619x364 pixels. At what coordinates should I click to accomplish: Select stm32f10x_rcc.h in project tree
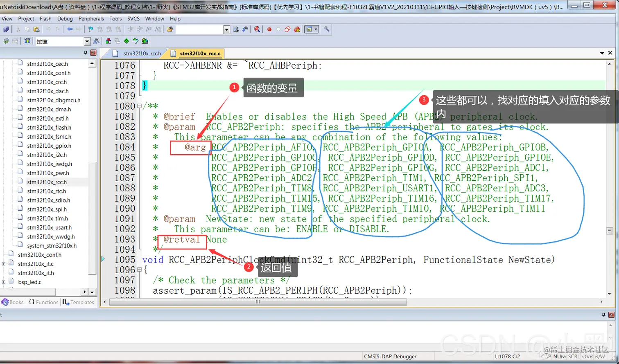47,182
